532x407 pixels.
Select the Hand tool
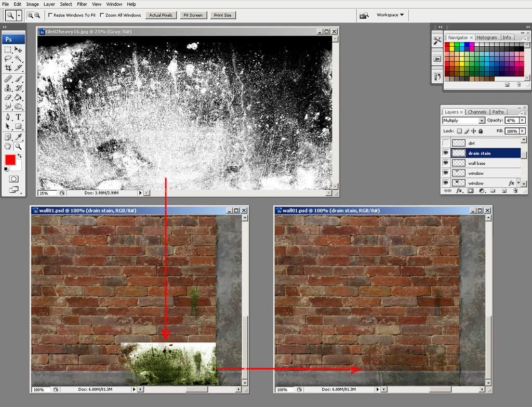tap(8, 147)
